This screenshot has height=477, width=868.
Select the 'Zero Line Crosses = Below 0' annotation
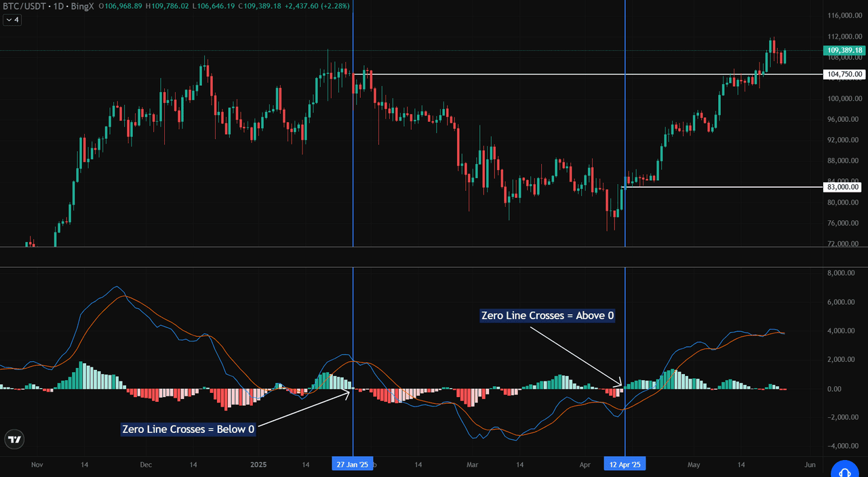pyautogui.click(x=189, y=429)
